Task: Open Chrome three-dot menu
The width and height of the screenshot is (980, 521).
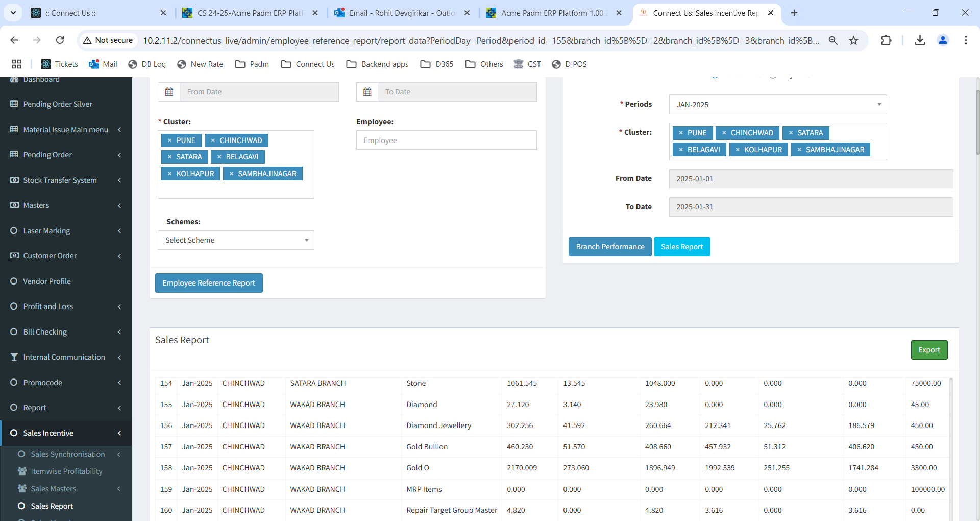Action: (x=966, y=40)
